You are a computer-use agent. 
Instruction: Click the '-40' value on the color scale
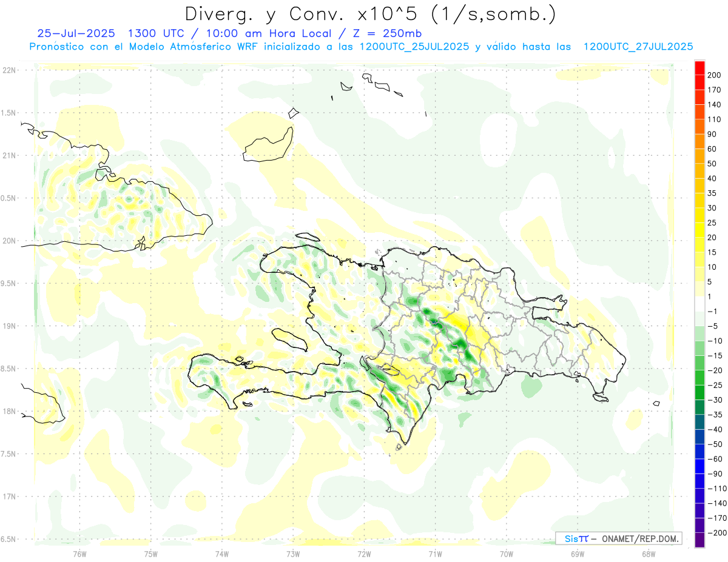tap(715, 430)
